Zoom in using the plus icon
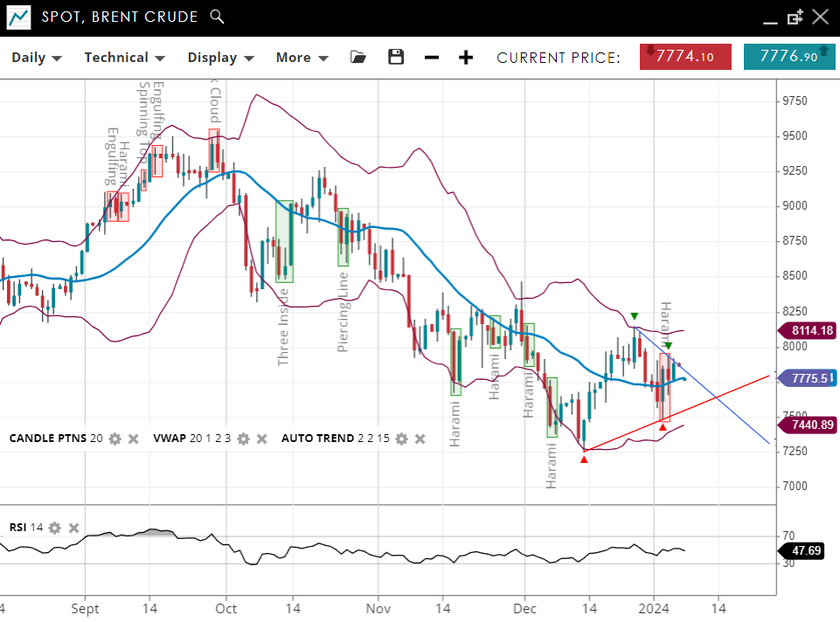This screenshot has height=622, width=840. [466, 58]
